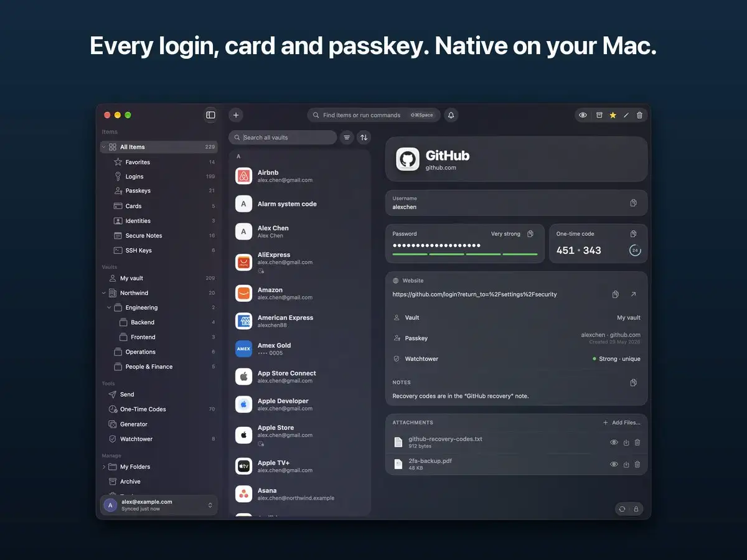This screenshot has width=747, height=560.
Task: Archive the GitHub item from the toolbar
Action: click(x=599, y=115)
